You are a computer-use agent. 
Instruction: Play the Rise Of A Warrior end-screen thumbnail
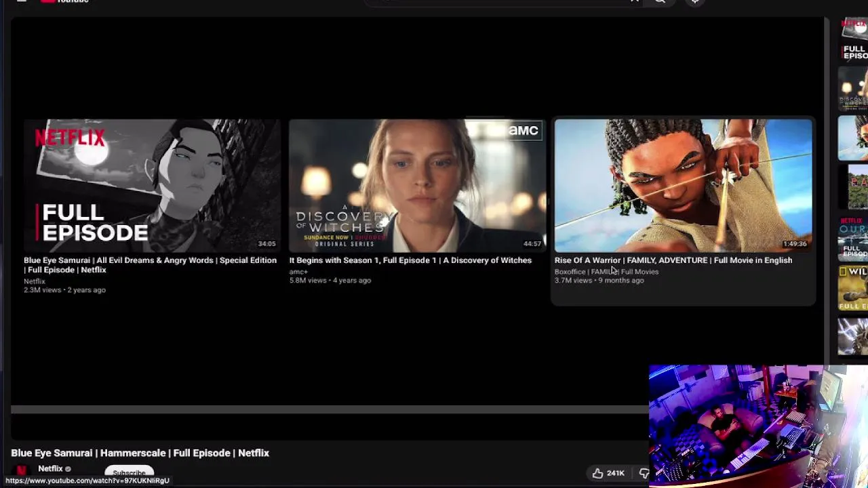pos(683,186)
